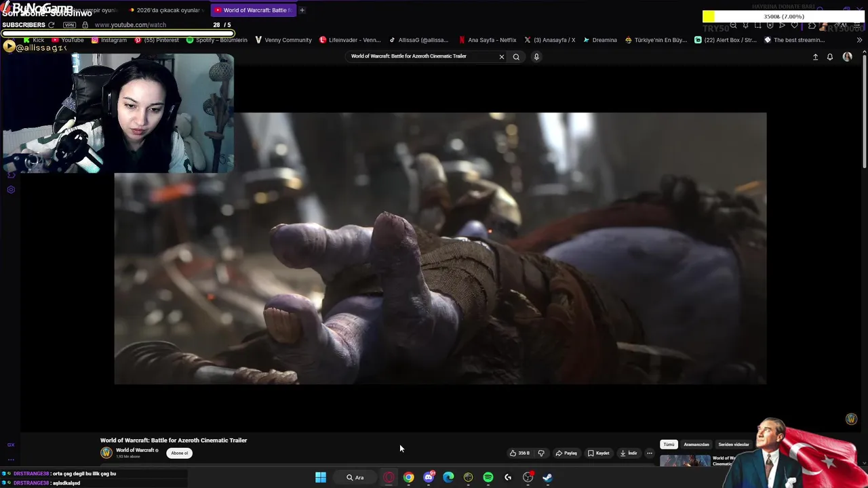Open more actions three-dot menu

coord(650,453)
